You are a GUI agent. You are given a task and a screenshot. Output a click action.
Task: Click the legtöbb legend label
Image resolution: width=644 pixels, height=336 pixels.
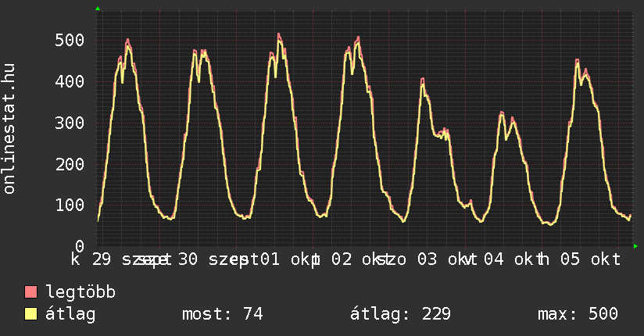(x=80, y=292)
